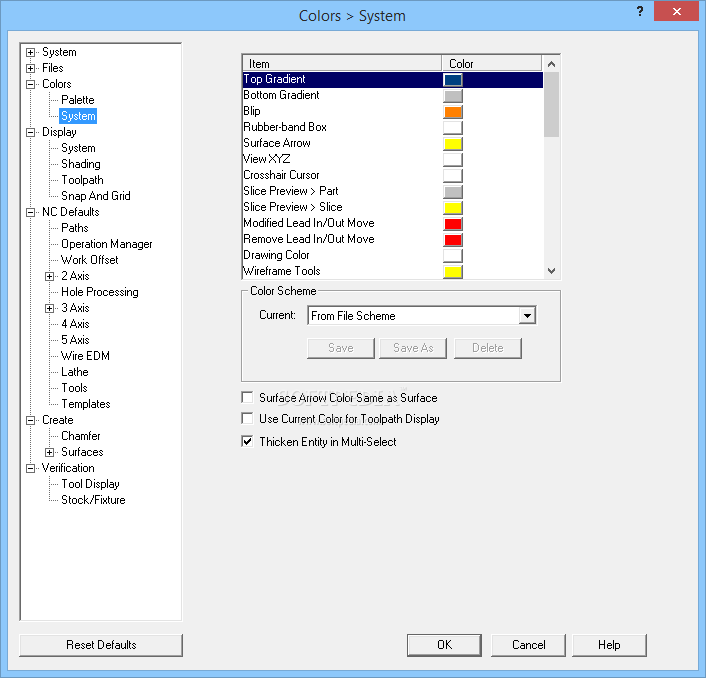Select Templates under NC Defaults
This screenshot has height=678, width=706.
pyautogui.click(x=86, y=404)
